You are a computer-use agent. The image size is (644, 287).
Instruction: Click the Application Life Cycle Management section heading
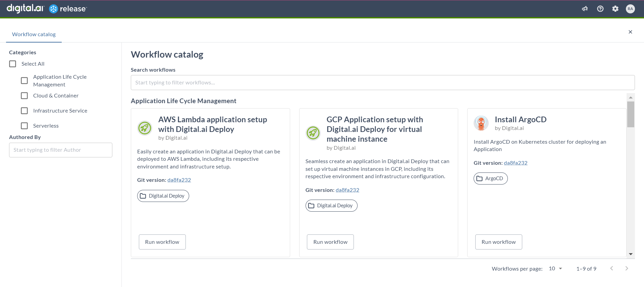point(183,101)
